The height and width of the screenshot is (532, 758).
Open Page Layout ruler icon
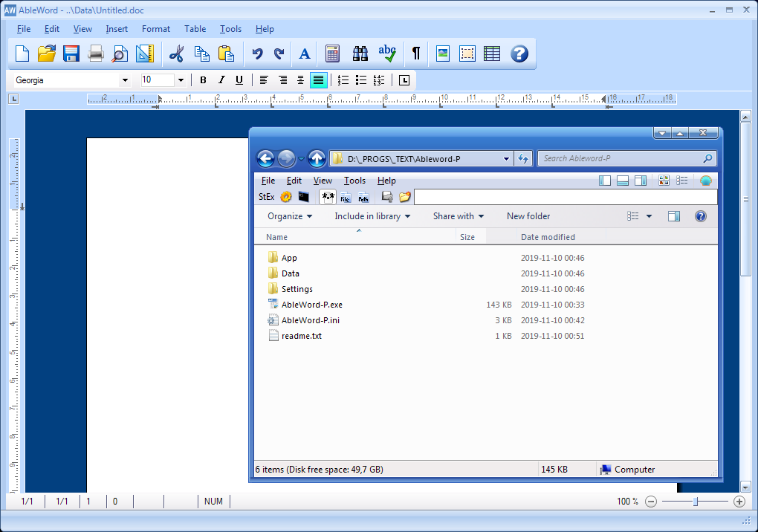(145, 53)
